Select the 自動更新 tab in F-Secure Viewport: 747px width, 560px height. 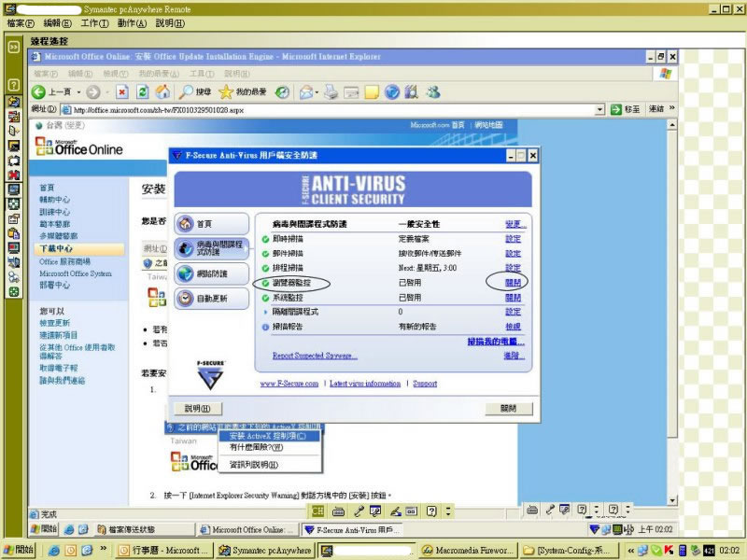point(212,299)
